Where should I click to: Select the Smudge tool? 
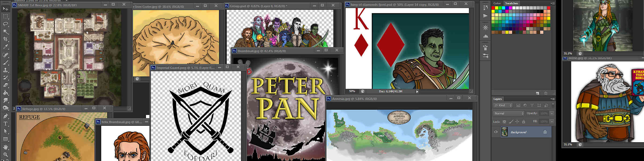pyautogui.click(x=5, y=100)
